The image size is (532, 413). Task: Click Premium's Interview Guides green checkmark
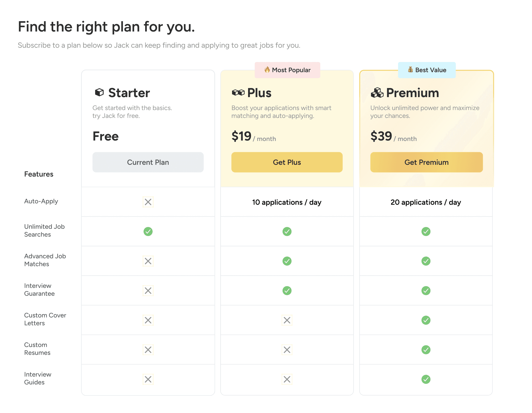(x=426, y=379)
